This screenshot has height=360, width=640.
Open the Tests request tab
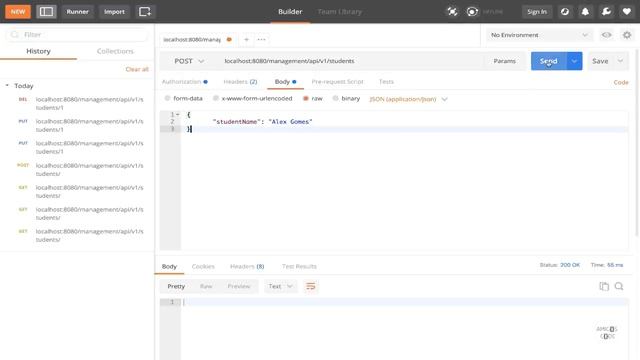(x=386, y=82)
